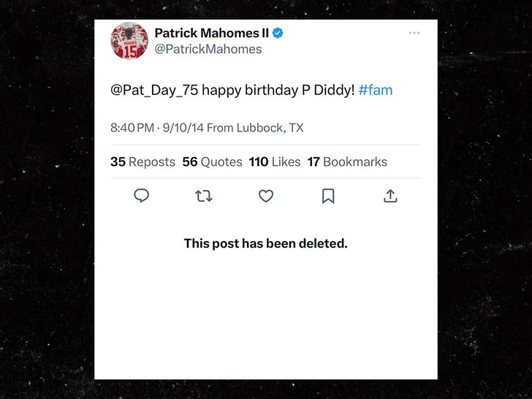The image size is (532, 399).
Task: Show the 110 Likes list
Action: (x=275, y=162)
